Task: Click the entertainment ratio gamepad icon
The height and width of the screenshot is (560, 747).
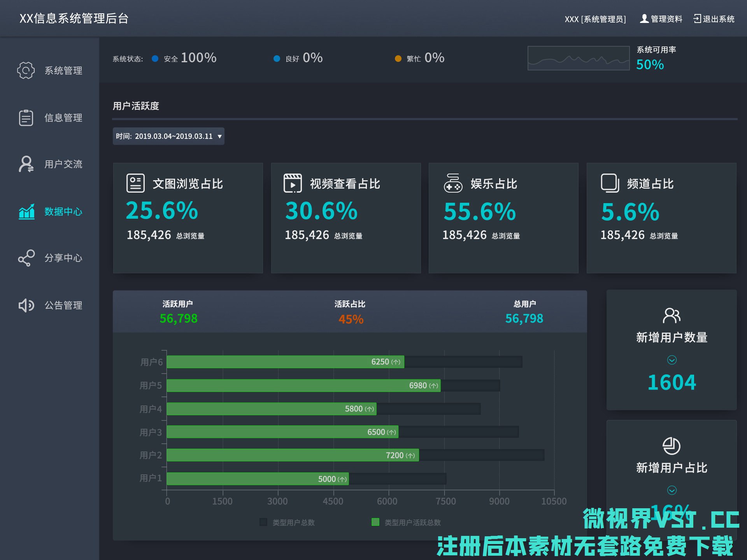Action: [x=453, y=183]
